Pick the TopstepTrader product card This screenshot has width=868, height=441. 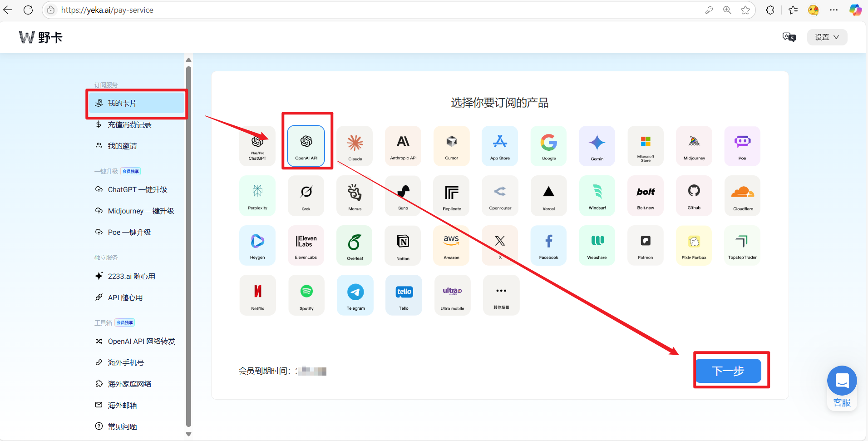coord(742,245)
